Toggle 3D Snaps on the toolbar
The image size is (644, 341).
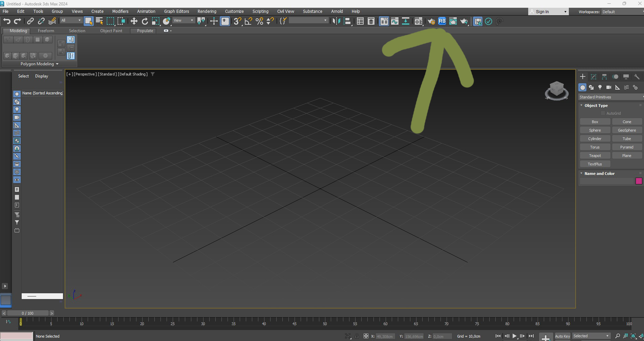point(237,21)
